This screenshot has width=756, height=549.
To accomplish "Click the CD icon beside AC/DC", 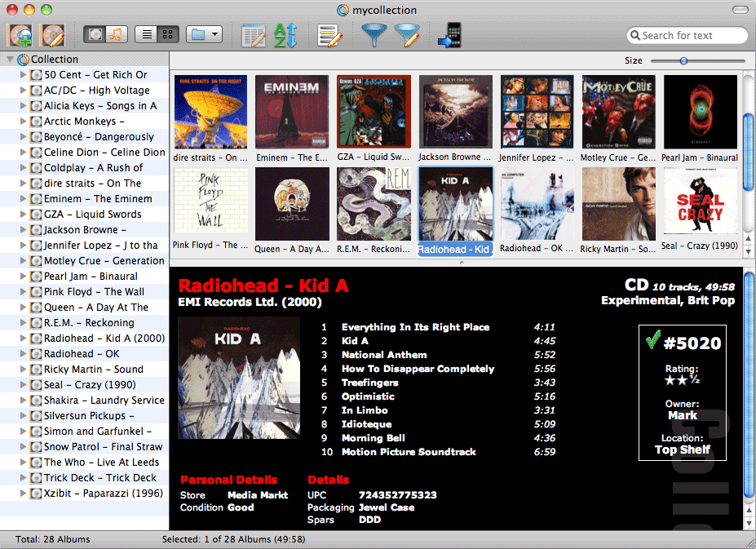I will click(36, 91).
